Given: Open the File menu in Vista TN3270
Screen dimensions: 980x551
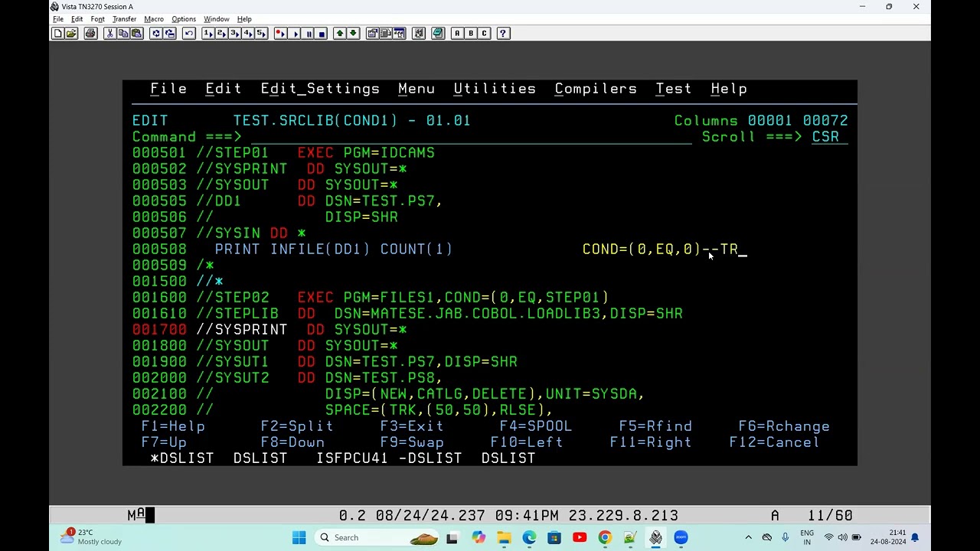Looking at the screenshot, I should click(58, 19).
